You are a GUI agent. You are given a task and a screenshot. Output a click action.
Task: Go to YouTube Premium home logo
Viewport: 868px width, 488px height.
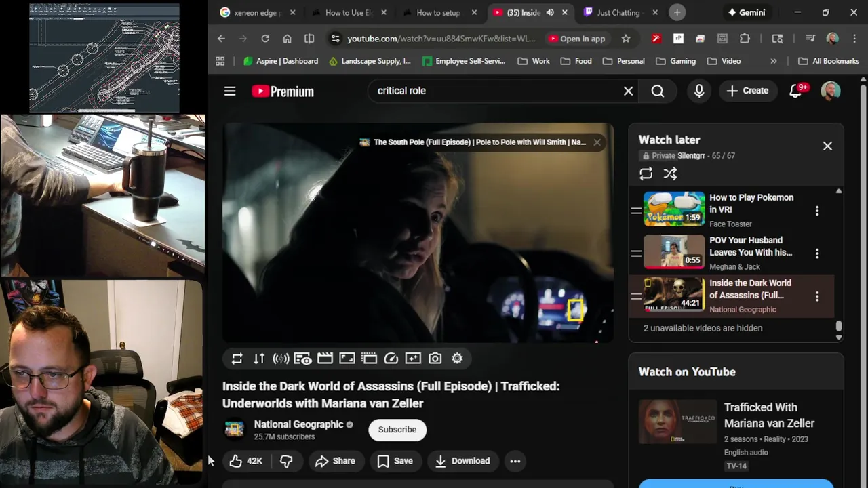tap(283, 91)
